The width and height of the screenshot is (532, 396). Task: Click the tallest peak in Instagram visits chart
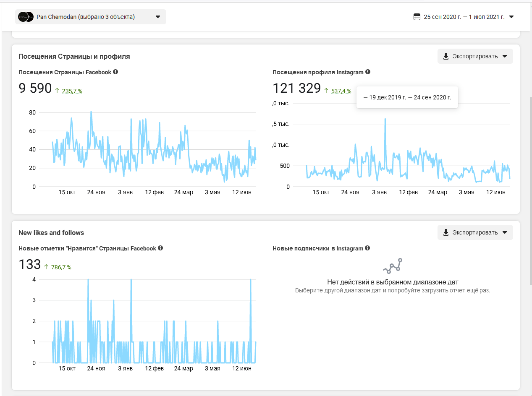[385, 120]
